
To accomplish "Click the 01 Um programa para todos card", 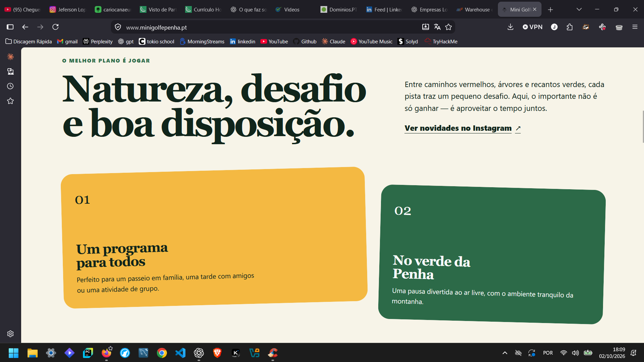I will pyautogui.click(x=214, y=237).
